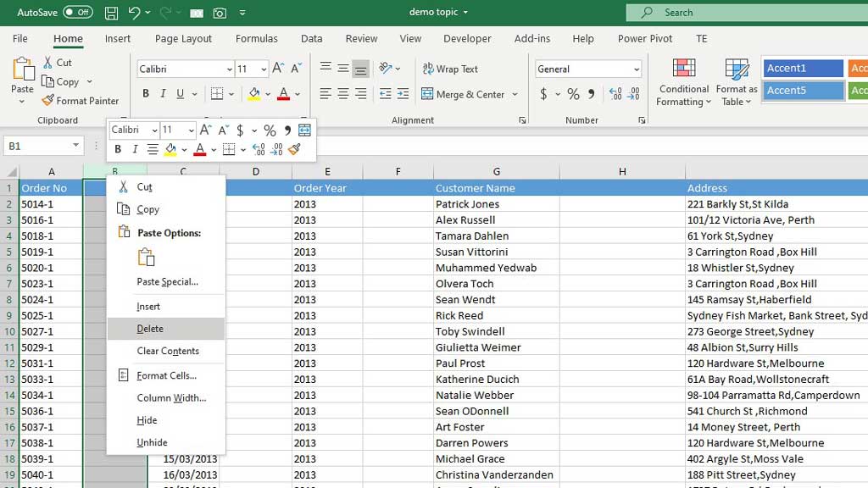Click the Search box in title bar
The height and width of the screenshot is (488, 868).
tap(746, 13)
